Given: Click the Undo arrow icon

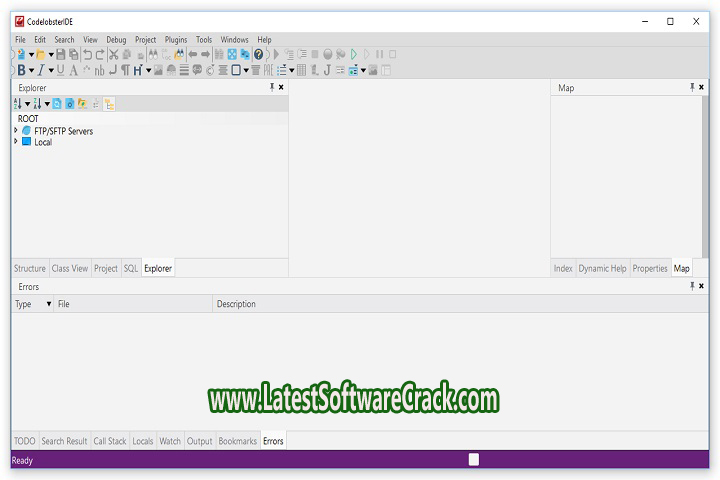Looking at the screenshot, I should pyautogui.click(x=88, y=54).
